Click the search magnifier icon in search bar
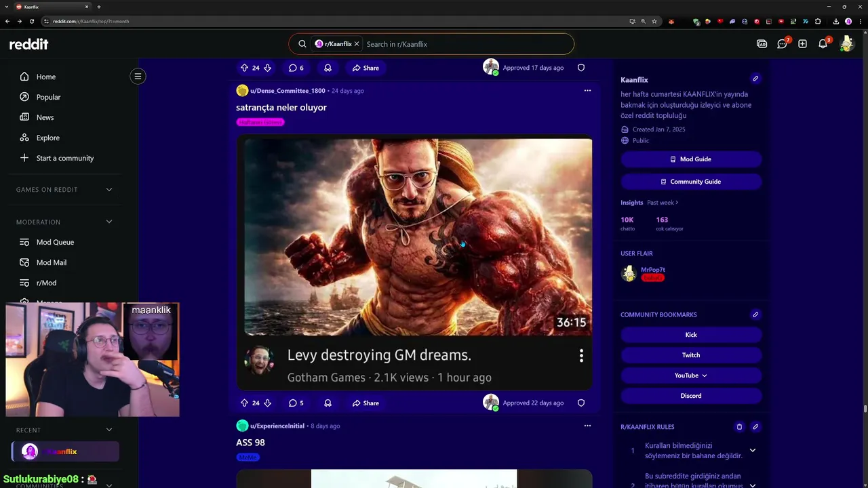868x488 pixels. click(302, 44)
